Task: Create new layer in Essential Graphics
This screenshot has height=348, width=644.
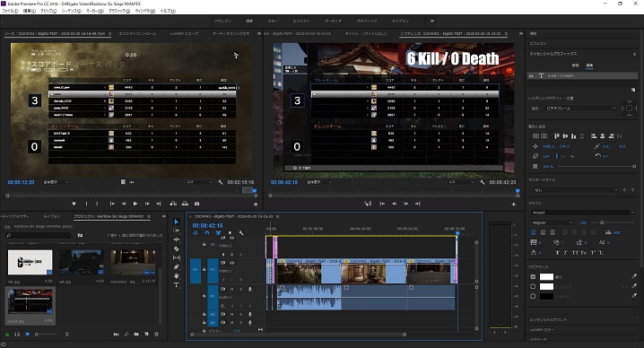Action: tap(633, 90)
